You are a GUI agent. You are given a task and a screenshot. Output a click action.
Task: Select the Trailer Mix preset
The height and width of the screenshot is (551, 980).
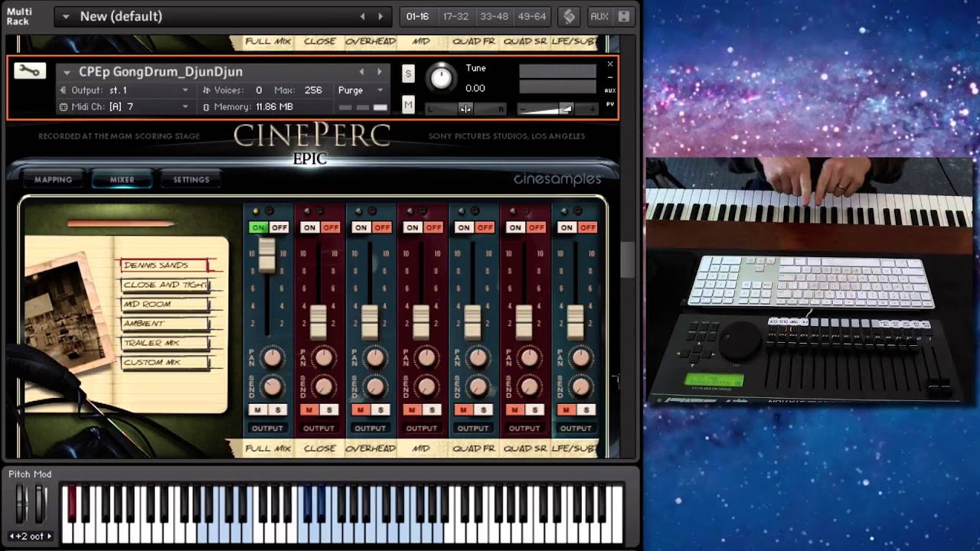165,344
